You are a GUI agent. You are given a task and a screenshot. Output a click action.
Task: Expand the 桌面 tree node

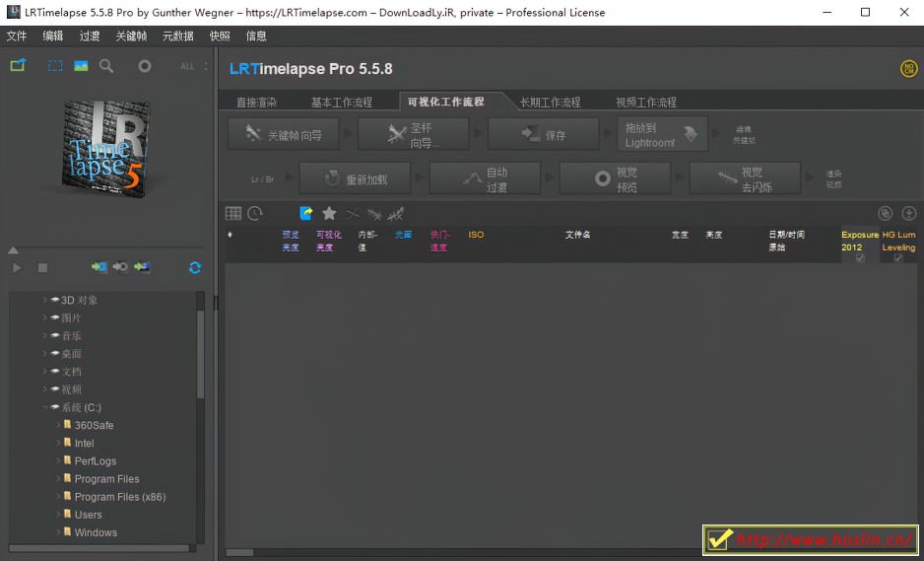(44, 353)
